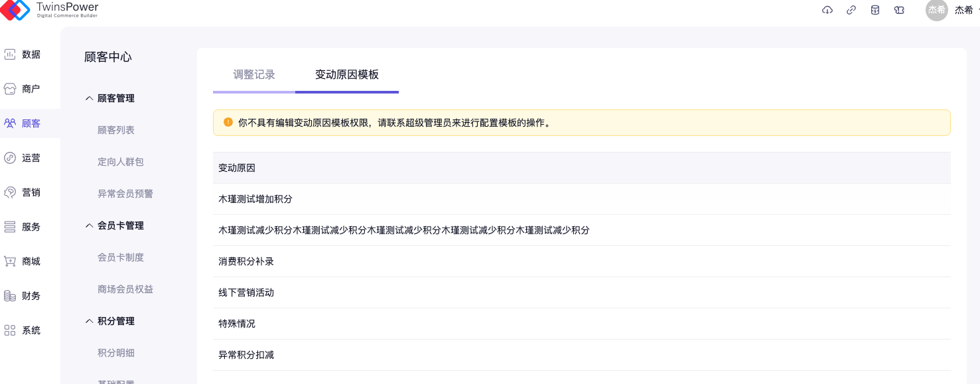This screenshot has width=980, height=384.
Task: Open the 杰希 user name dropdown
Action: pos(966,10)
